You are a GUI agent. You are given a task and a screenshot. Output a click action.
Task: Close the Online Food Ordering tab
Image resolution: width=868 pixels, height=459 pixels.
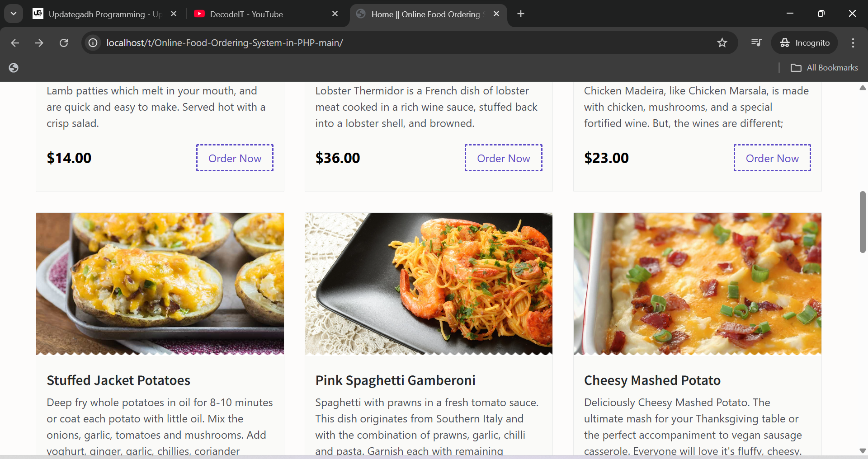[x=496, y=14]
